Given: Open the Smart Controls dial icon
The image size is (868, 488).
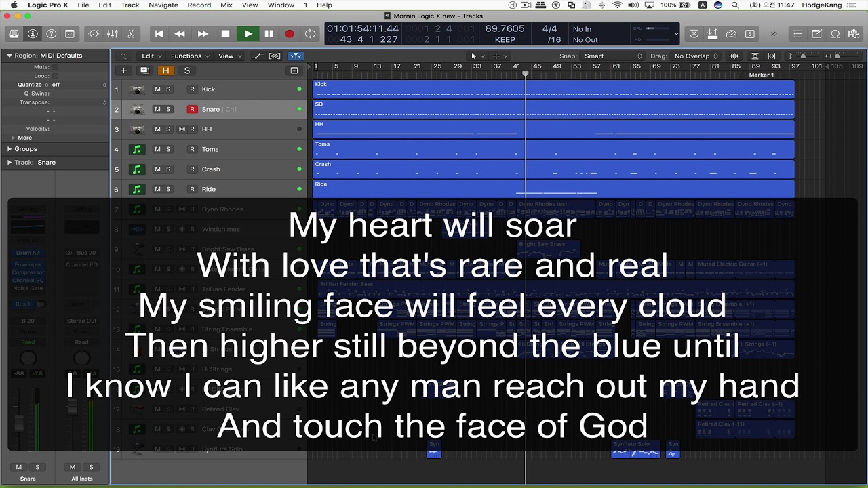Looking at the screenshot, I should (94, 34).
